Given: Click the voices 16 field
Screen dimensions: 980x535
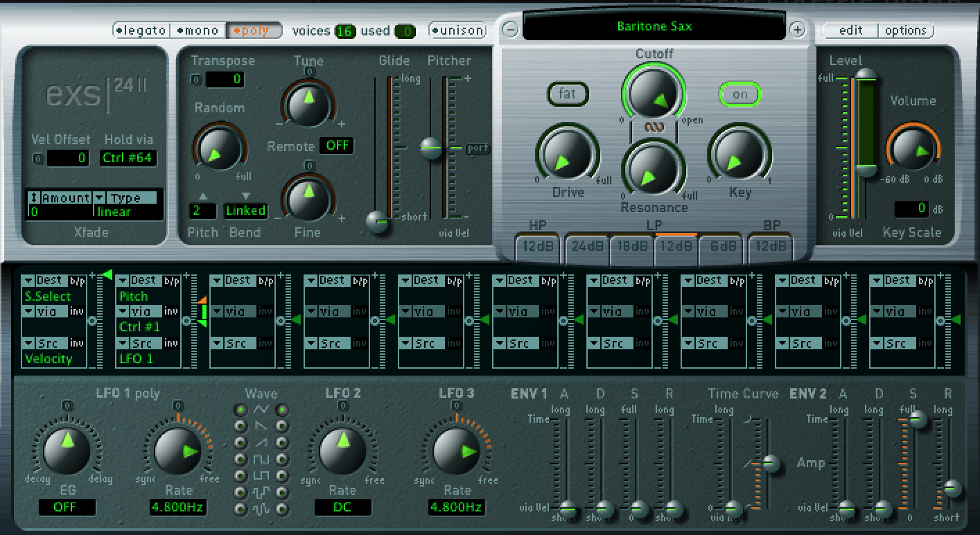Looking at the screenshot, I should tap(345, 31).
